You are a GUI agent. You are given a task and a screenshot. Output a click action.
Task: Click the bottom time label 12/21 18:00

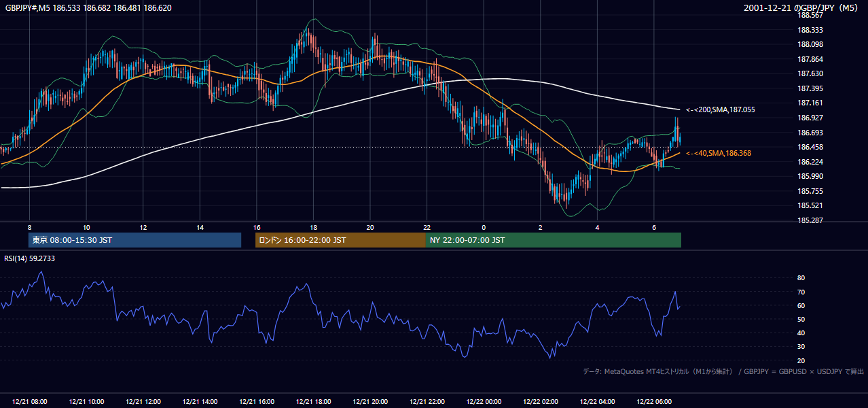pos(313,402)
